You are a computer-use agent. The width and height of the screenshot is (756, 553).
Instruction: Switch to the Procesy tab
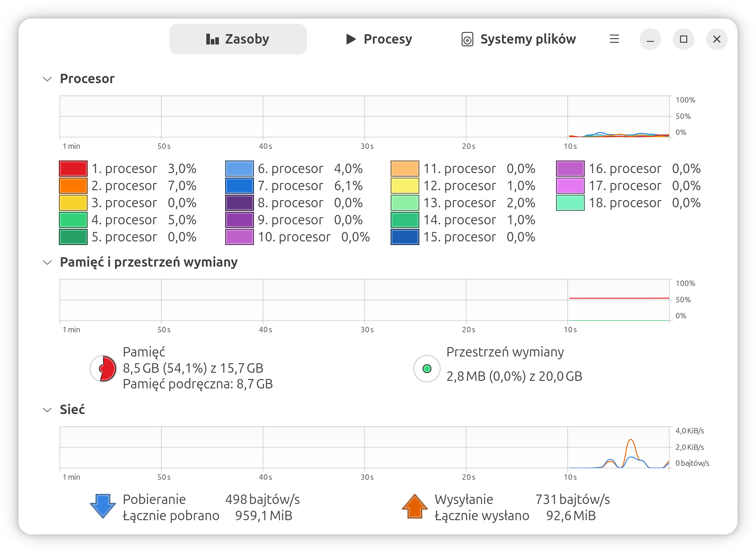(378, 39)
